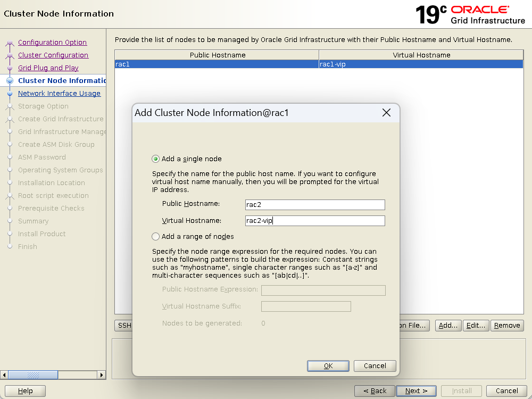Cancel the Add Cluster Node Information dialog
Viewport: 532px width, 399px height.
pos(375,366)
